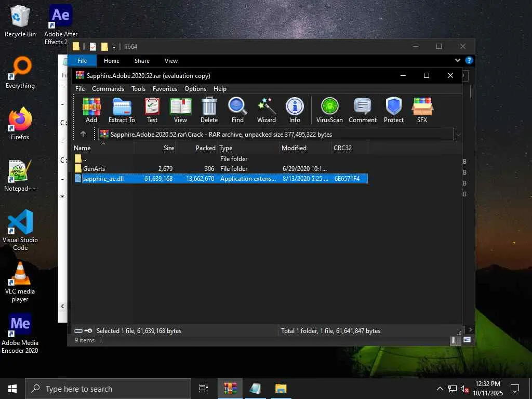Viewport: 532px width, 399px height.
Task: Open the Home ribbon tab in Explorer
Action: (112, 61)
